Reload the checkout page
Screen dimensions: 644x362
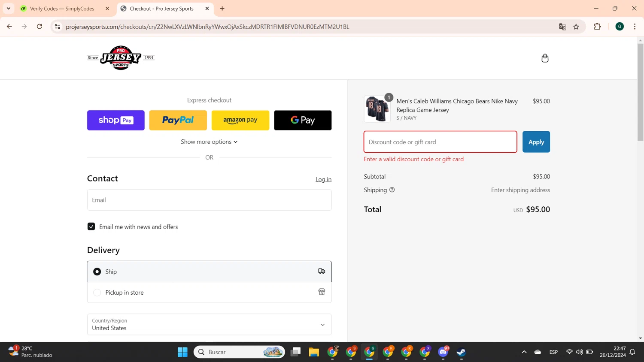click(39, 27)
